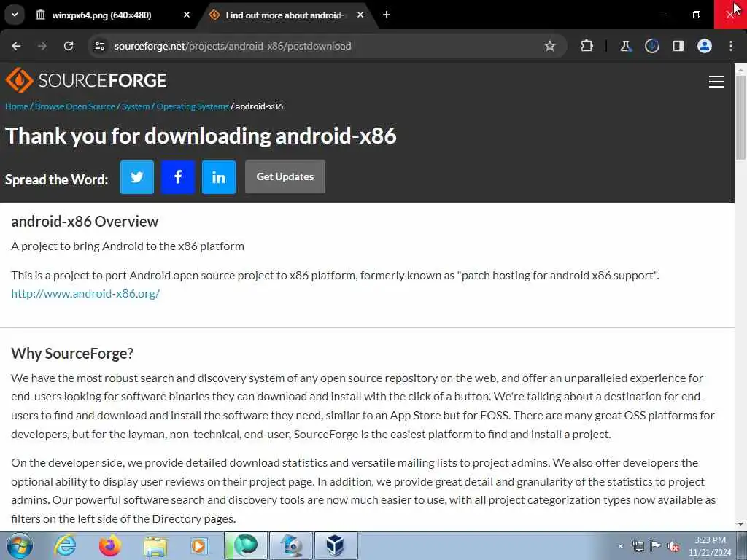Restore down the browser window

pos(697,15)
